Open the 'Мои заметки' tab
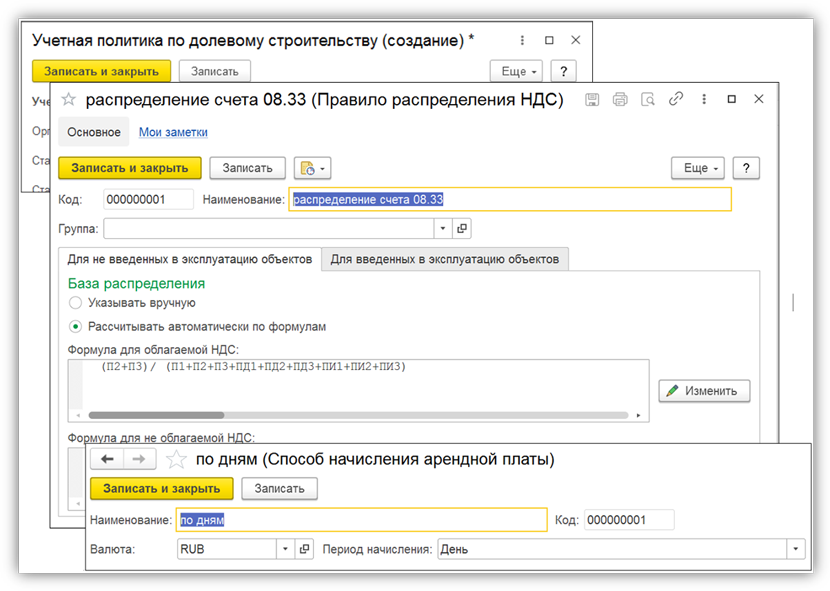This screenshot has height=591, width=830. [x=173, y=132]
